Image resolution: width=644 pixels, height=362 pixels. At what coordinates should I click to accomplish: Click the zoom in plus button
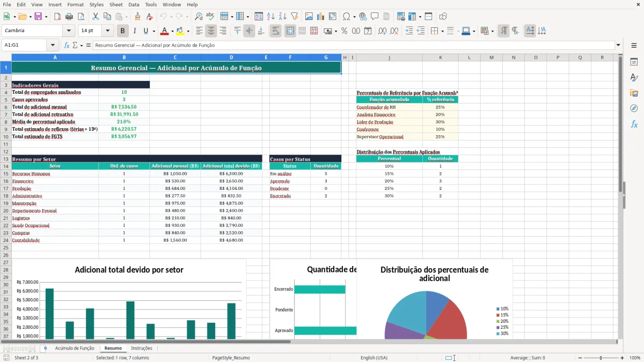pos(623,358)
